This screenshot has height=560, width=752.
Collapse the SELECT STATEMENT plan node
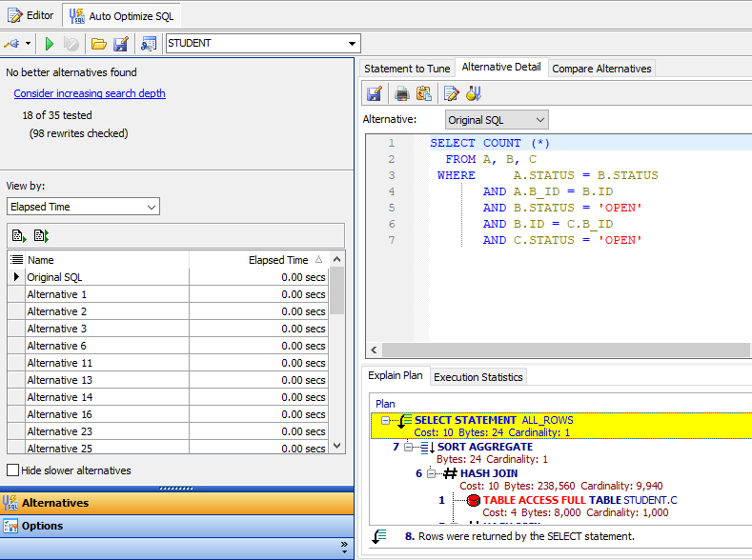tap(385, 421)
